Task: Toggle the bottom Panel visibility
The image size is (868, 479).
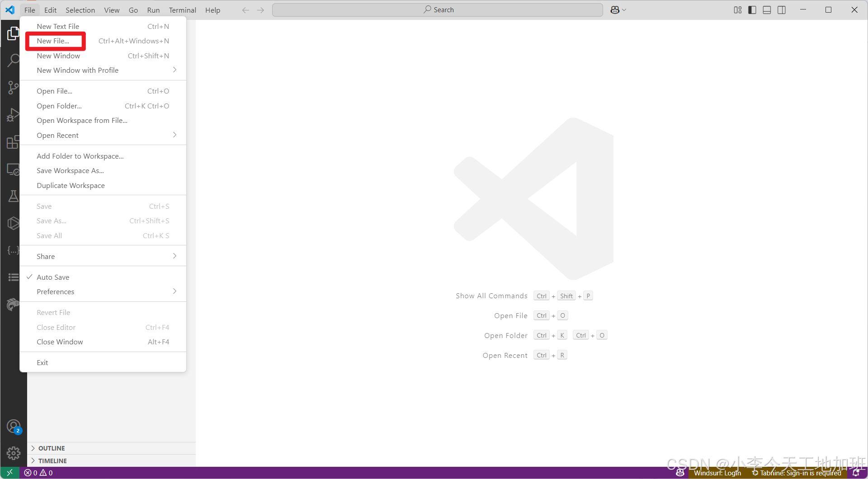Action: pyautogui.click(x=767, y=10)
